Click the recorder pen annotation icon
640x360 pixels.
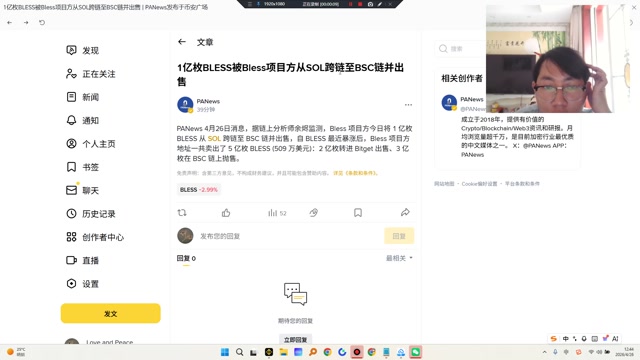point(380,4)
